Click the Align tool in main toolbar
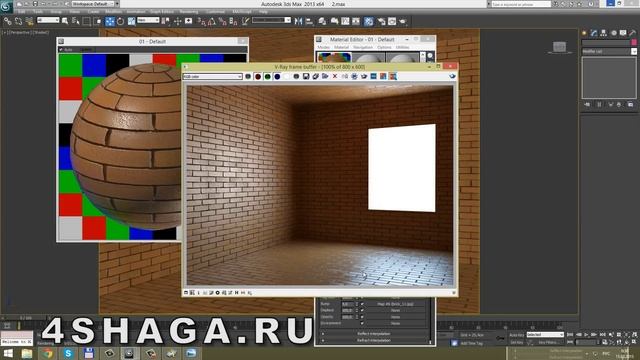Viewport: 640px width, 360px height. (x=309, y=21)
